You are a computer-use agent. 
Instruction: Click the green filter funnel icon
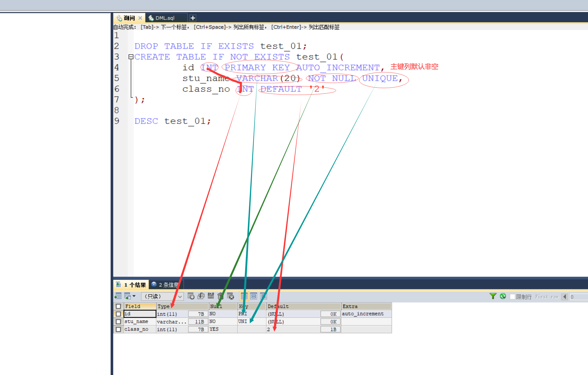point(493,296)
